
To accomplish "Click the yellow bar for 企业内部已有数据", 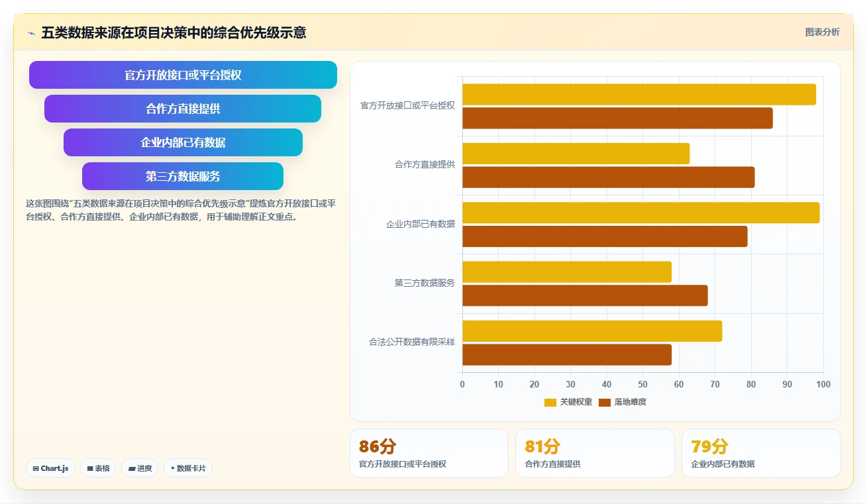I will [x=641, y=213].
